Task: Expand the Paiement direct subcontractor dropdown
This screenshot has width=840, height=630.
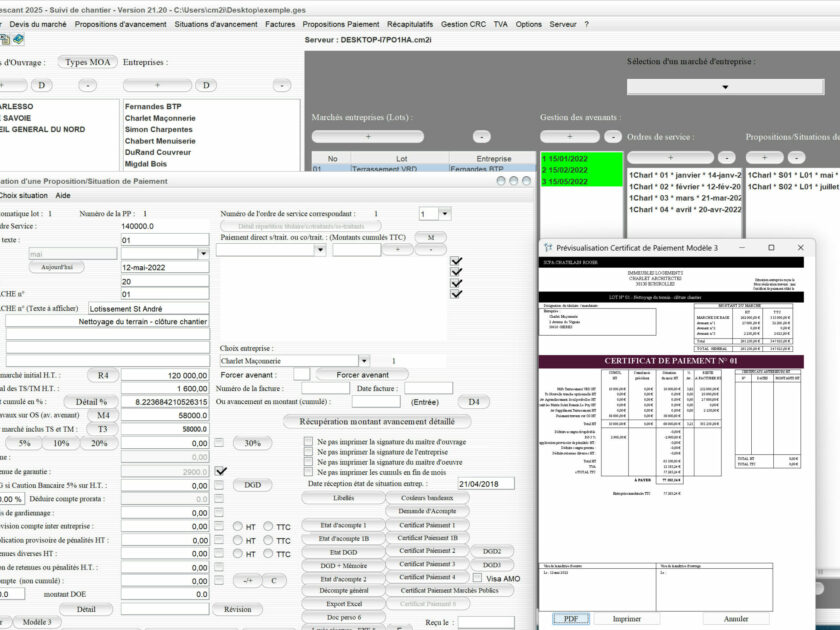Action: 320,250
